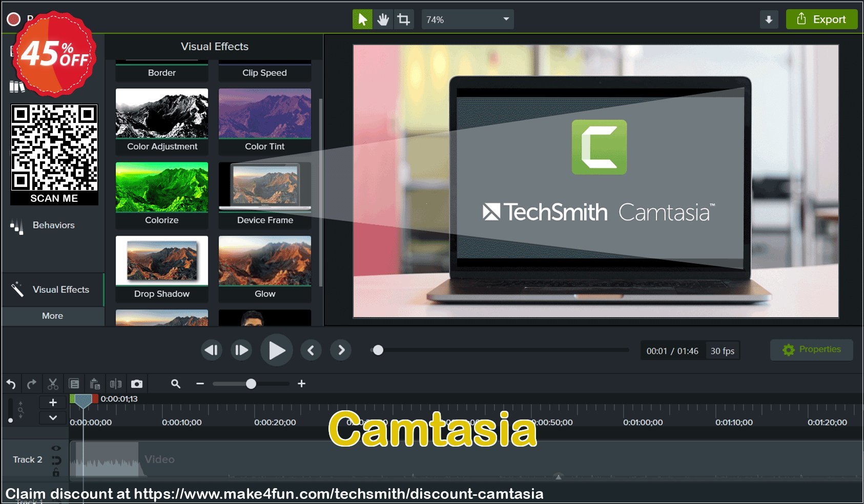Take a snapshot with the camera icon
The image size is (864, 504).
(137, 384)
